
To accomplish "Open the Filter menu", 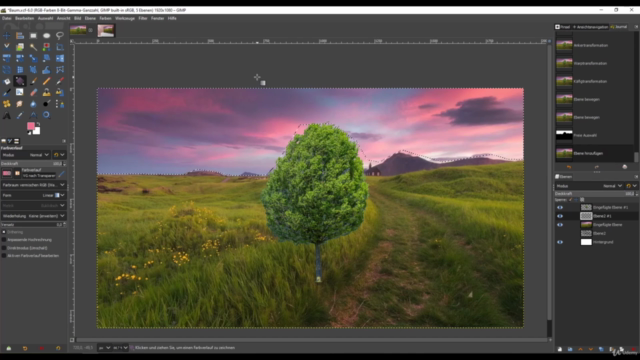I will click(143, 18).
